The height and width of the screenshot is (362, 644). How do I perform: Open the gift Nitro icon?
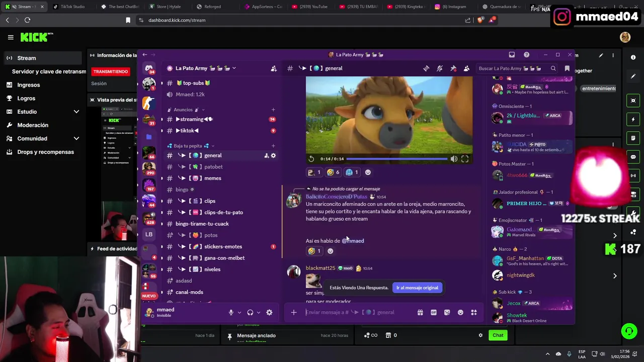pos(420,312)
